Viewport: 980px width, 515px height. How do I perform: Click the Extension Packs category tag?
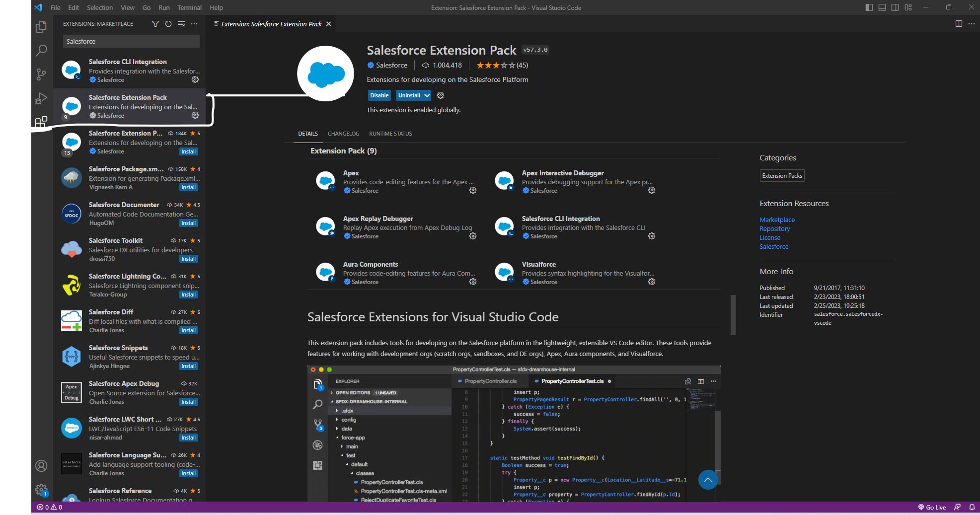(x=782, y=176)
